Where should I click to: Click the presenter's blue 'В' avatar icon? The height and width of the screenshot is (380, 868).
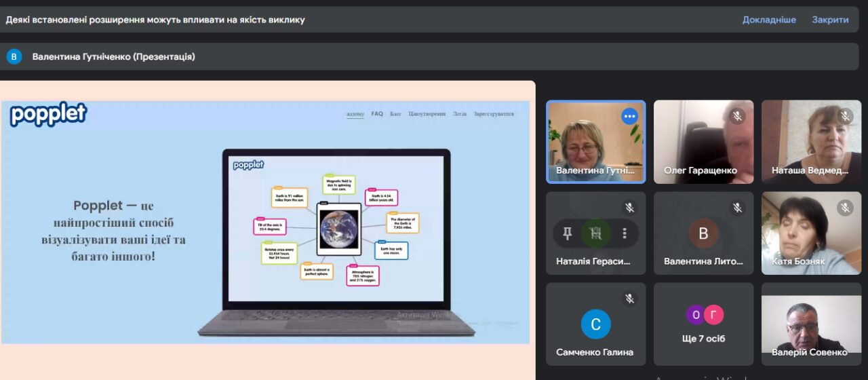[x=14, y=56]
